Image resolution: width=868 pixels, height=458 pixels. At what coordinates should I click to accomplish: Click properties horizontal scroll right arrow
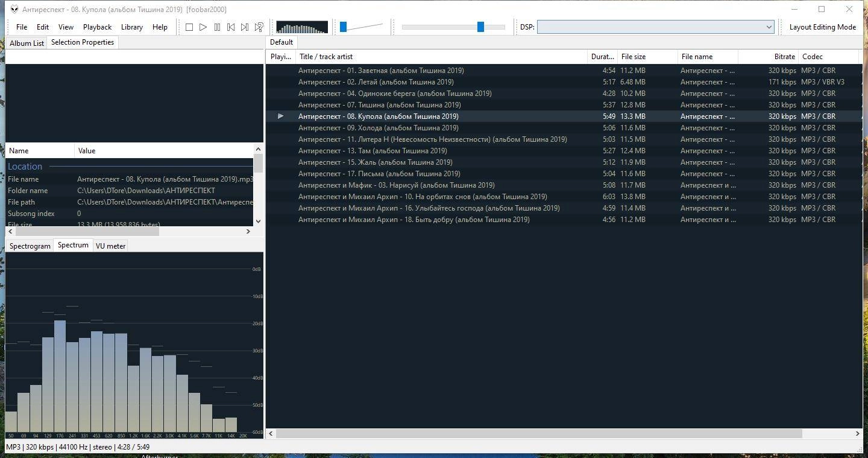coord(248,231)
